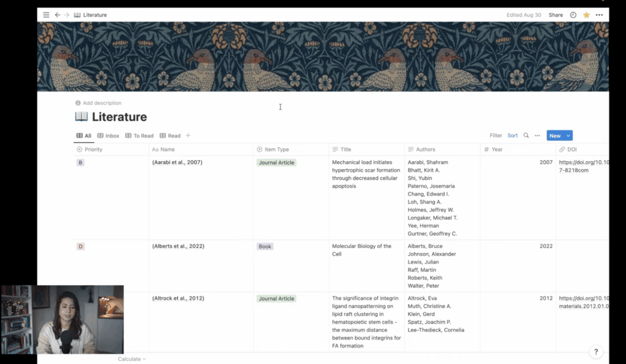The height and width of the screenshot is (364, 626).
Task: Open page history clock icon
Action: pyautogui.click(x=573, y=15)
